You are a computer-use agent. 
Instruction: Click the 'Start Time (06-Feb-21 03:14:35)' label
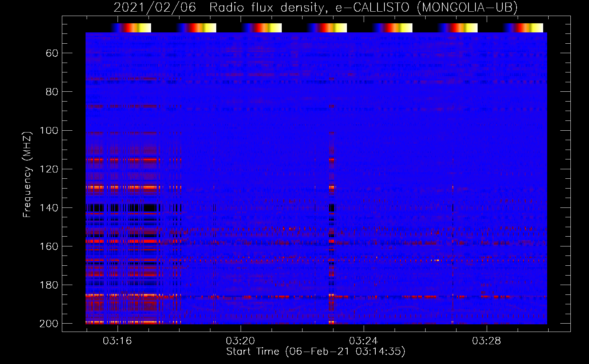coord(316,352)
